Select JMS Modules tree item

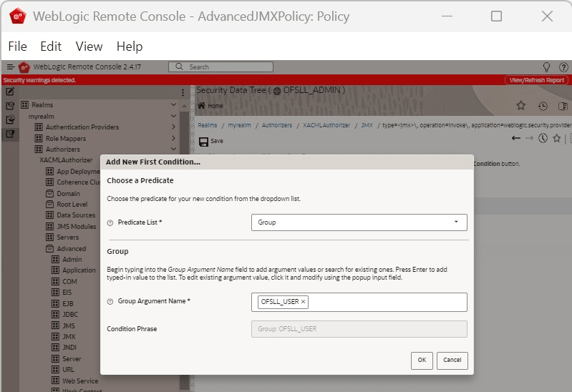[76, 227]
